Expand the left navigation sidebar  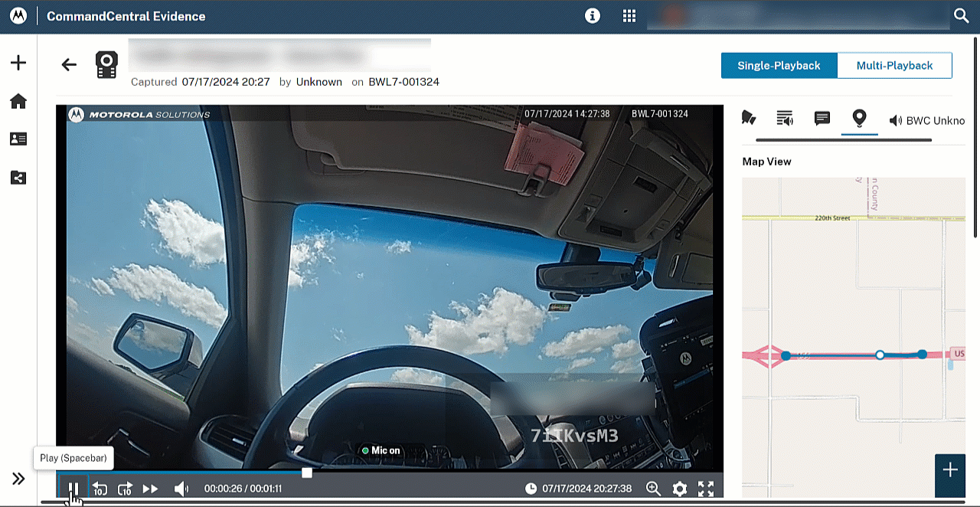(18, 479)
